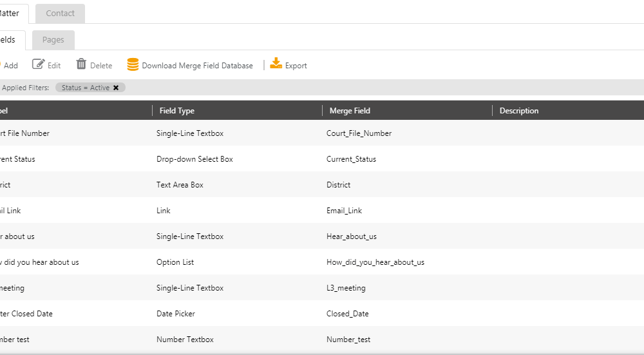This screenshot has width=644, height=355.
Task: Remove the Status = Active filter
Action: (116, 88)
